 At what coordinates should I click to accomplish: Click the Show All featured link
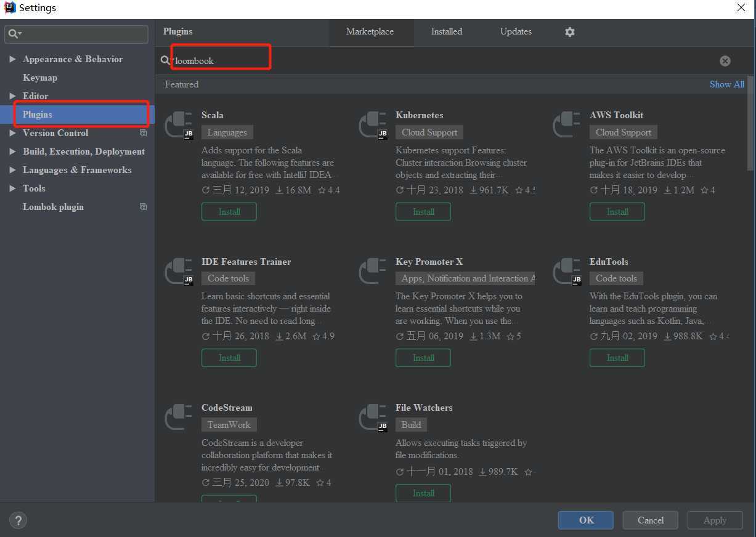[x=727, y=84]
